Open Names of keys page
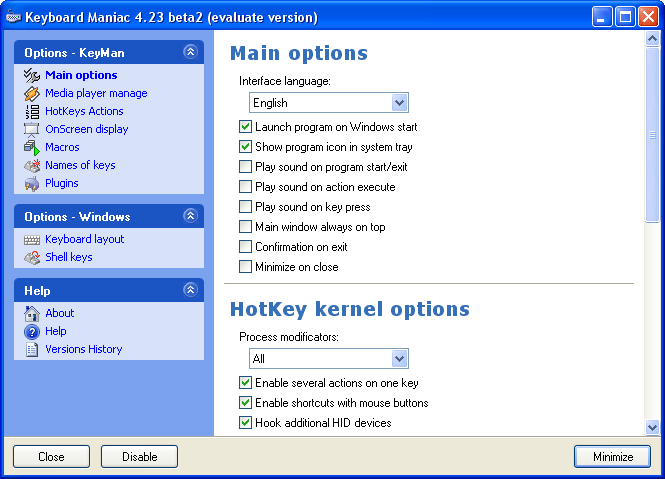Viewport: 665px width, 479px height. 80,165
